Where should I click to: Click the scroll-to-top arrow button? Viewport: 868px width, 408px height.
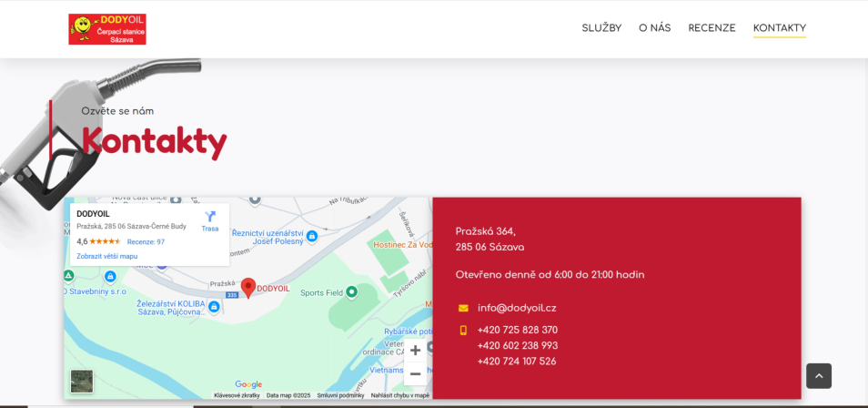coord(819,376)
